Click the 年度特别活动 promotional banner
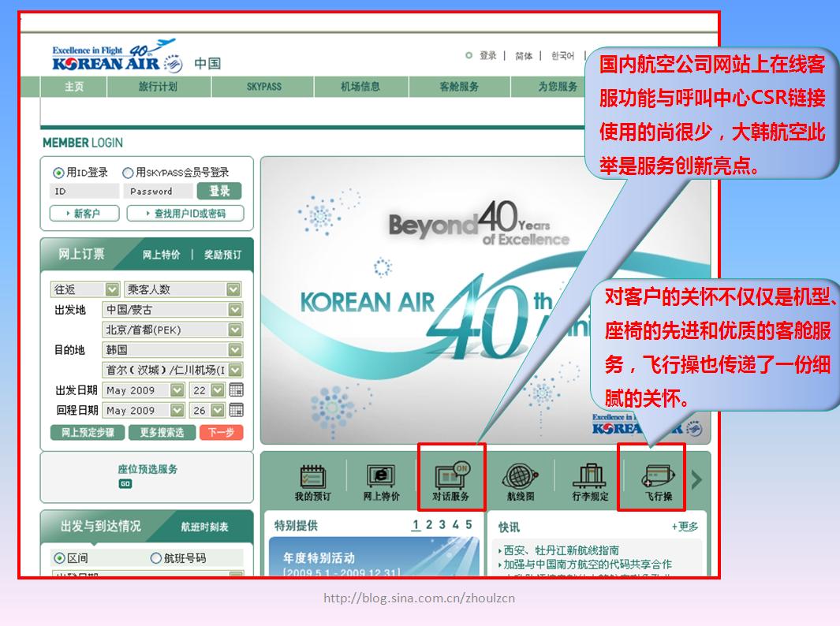This screenshot has width=840, height=626. click(x=375, y=557)
